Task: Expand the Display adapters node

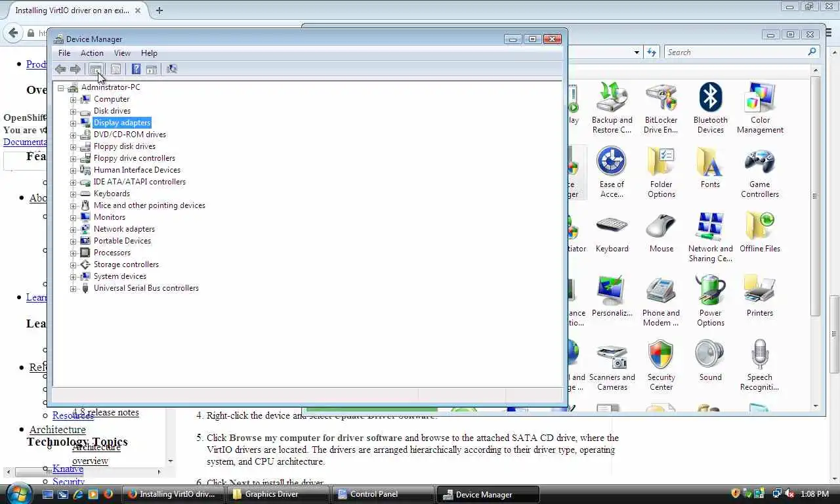Action: [x=73, y=123]
